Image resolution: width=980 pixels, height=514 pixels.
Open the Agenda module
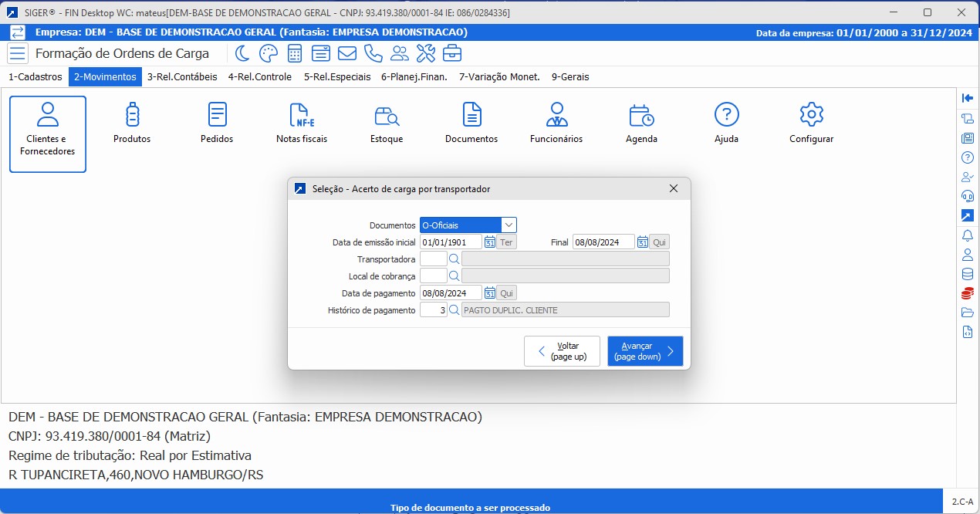coord(640,122)
